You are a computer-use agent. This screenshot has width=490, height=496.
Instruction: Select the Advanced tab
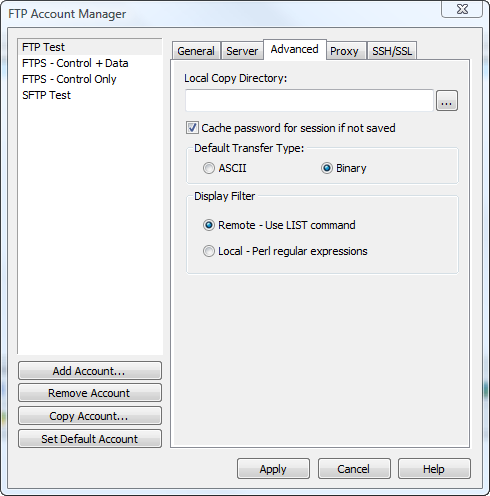pos(295,49)
